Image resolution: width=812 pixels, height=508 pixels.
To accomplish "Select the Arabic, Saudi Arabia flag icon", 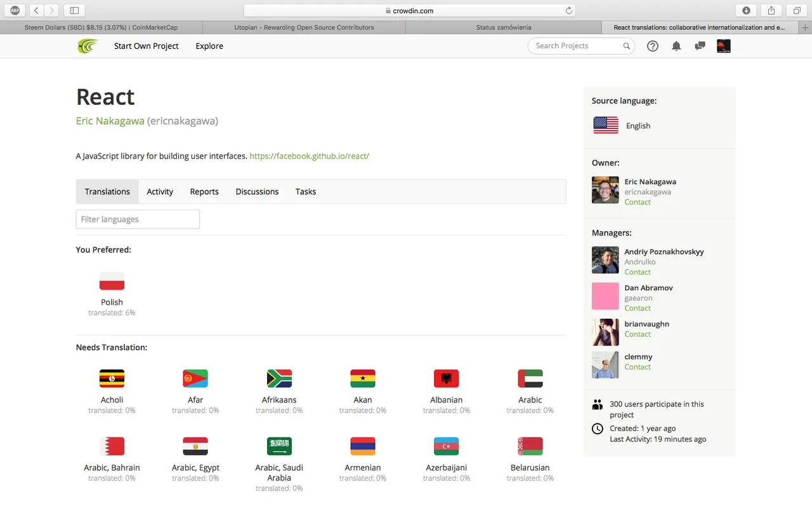I will (279, 446).
